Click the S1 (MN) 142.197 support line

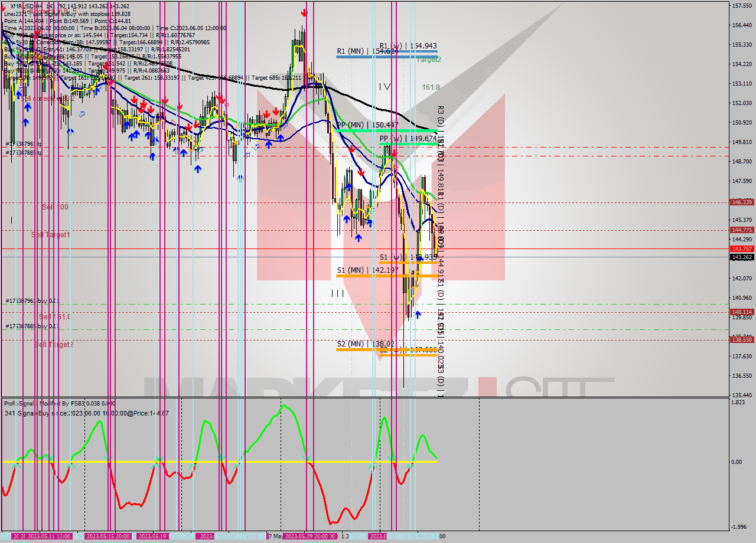367,270
